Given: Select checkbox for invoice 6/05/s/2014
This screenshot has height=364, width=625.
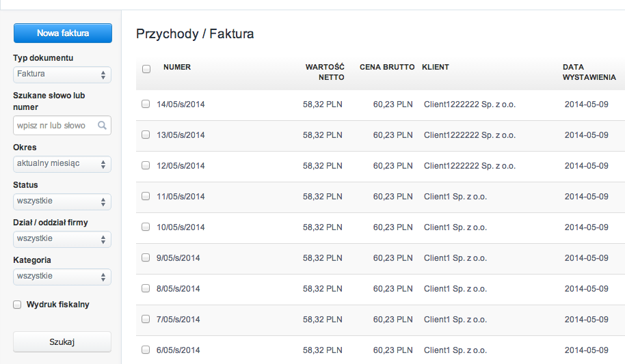Looking at the screenshot, I should [x=146, y=350].
